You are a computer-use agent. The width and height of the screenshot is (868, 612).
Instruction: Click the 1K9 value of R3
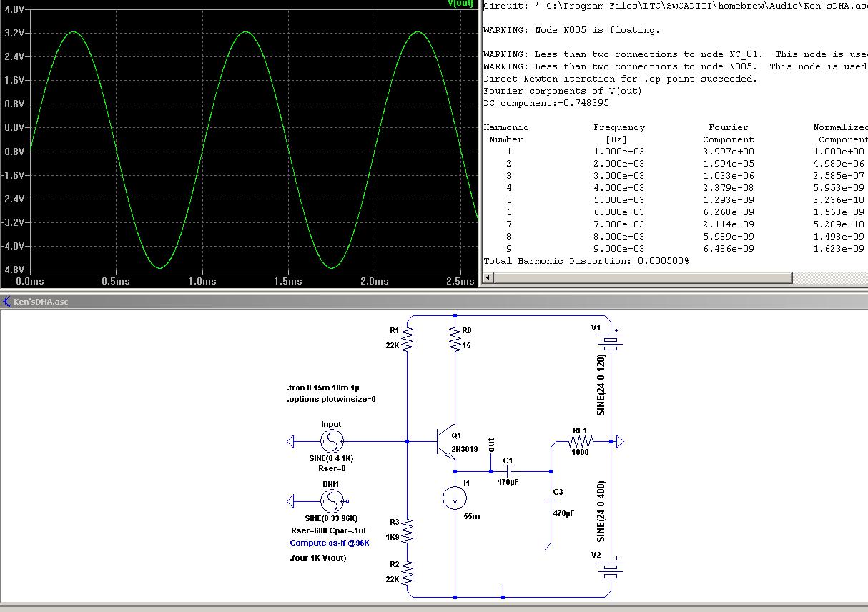tap(393, 536)
